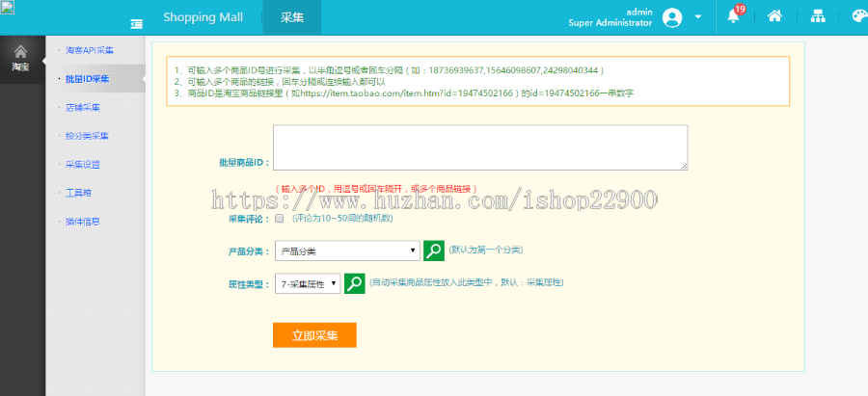Switch to the 采集 tab
Viewport: 868px width, 396px height.
[291, 17]
